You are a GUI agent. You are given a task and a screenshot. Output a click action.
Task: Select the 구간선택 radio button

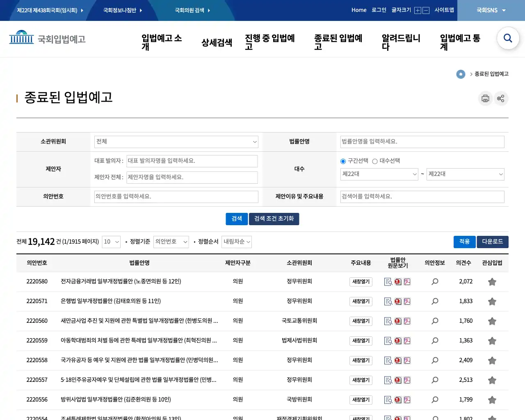point(343,161)
